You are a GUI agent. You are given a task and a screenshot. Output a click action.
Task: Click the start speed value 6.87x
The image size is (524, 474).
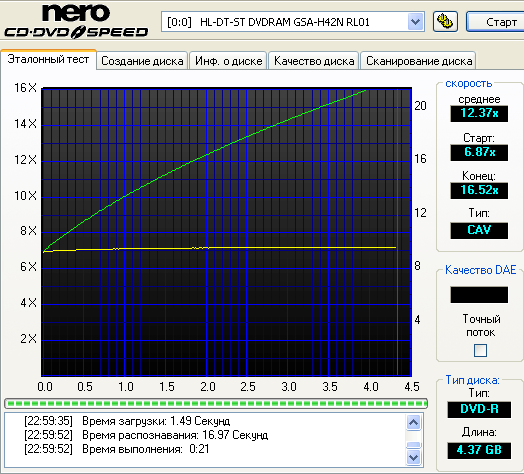coord(479,152)
